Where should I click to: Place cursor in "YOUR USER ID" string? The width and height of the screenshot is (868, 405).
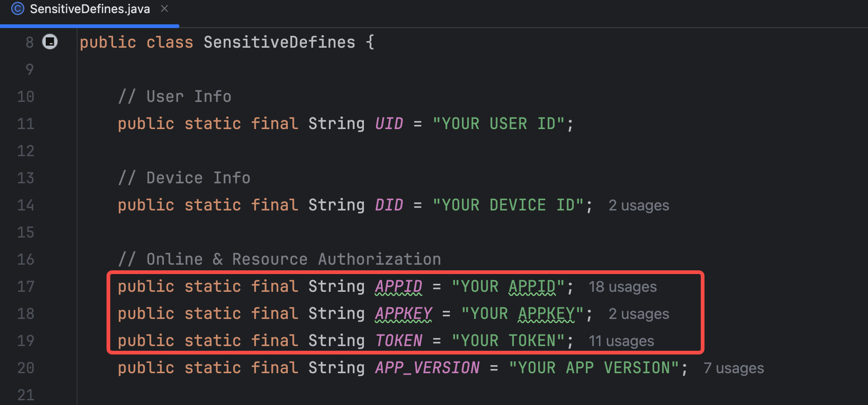[498, 123]
